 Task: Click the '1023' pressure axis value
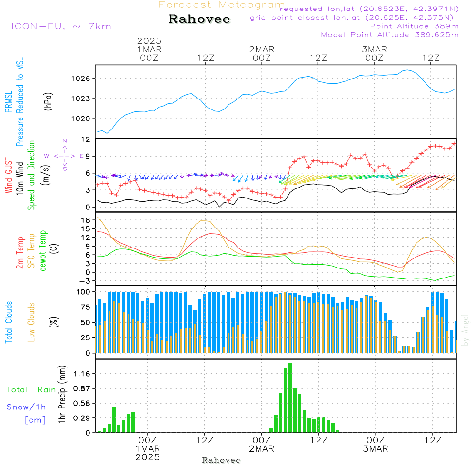tap(80, 99)
